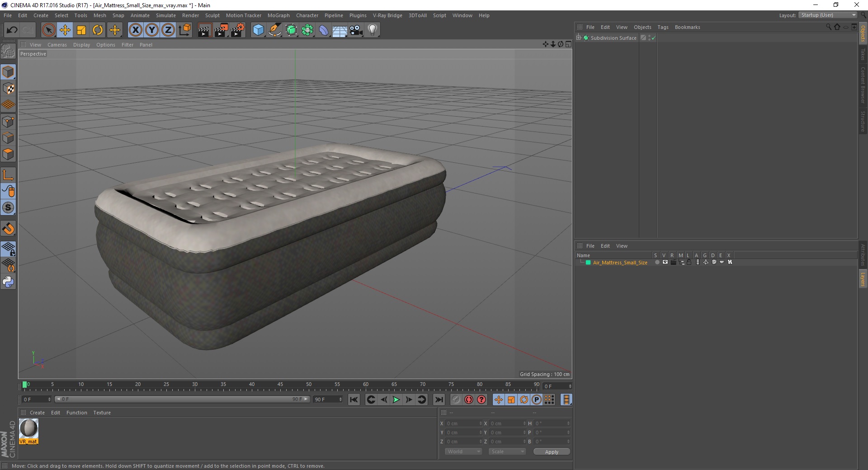
Task: Switch to Polygons mode
Action: click(8, 154)
